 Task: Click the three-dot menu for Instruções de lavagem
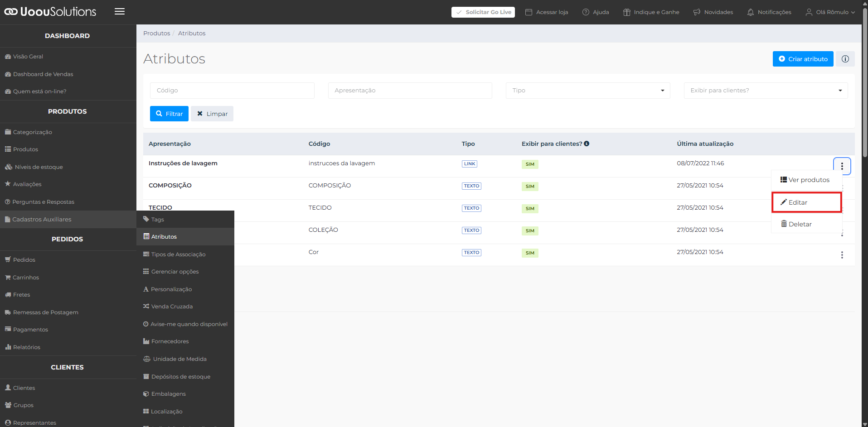[x=842, y=166]
